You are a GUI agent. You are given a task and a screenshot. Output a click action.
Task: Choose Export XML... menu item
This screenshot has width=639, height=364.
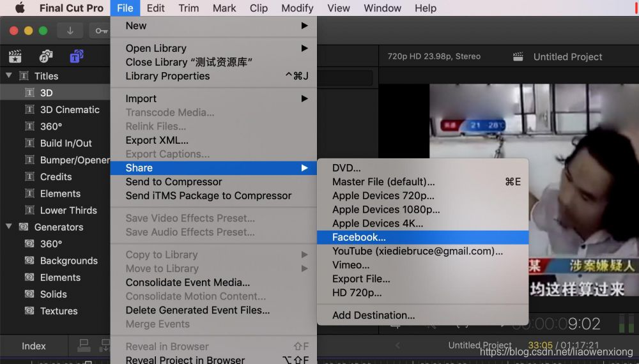tap(213, 140)
